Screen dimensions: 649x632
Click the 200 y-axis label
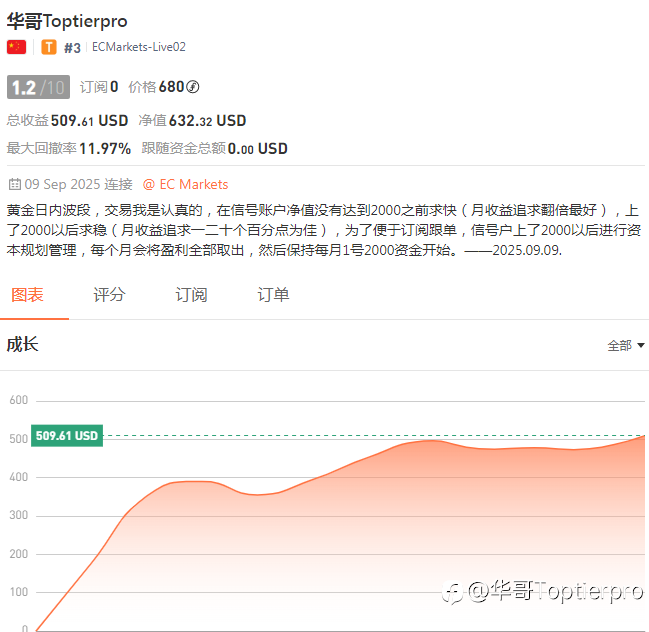pyautogui.click(x=19, y=554)
